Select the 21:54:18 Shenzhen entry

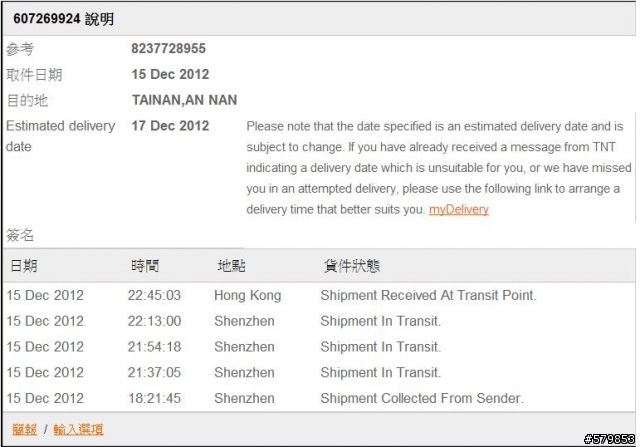(319, 347)
